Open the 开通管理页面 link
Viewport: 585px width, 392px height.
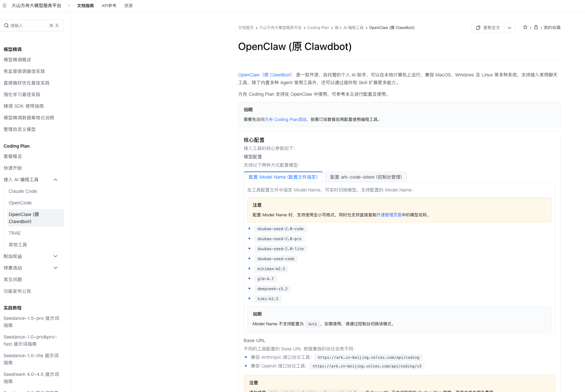point(389,215)
